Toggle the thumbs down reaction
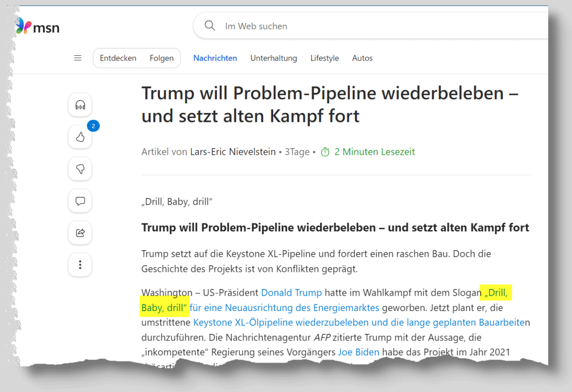572x392 pixels. point(80,169)
